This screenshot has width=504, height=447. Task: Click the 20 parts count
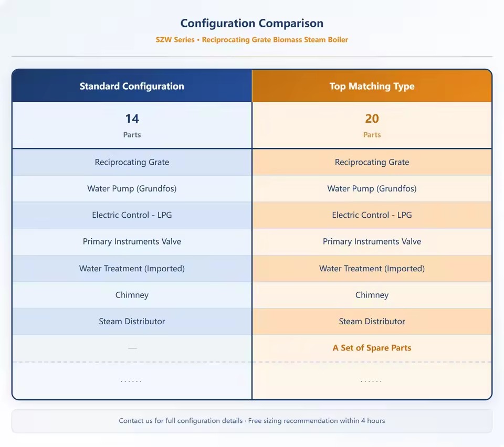pyautogui.click(x=372, y=119)
